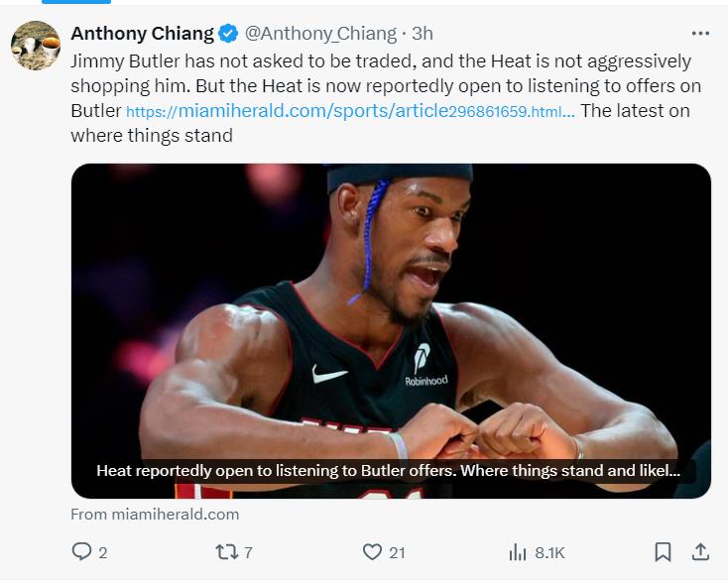
Task: Open the miamiherald.com article link in the tweet text
Action: [350, 111]
